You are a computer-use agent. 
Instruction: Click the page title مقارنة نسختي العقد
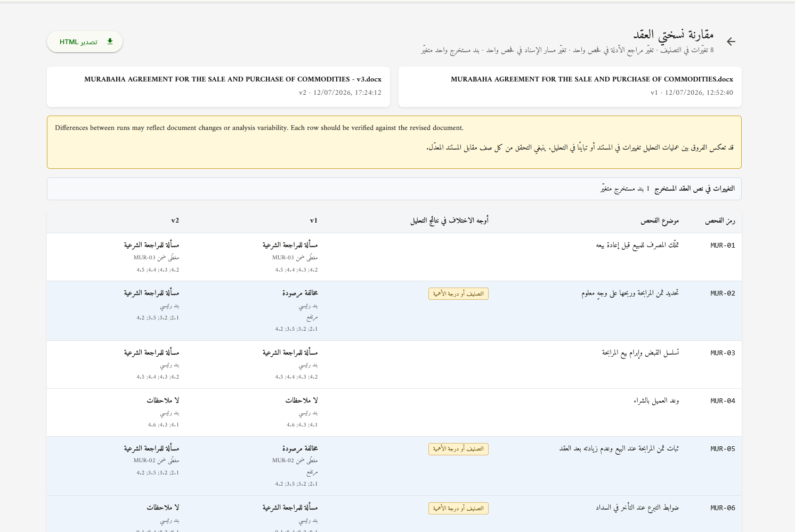pyautogui.click(x=674, y=35)
